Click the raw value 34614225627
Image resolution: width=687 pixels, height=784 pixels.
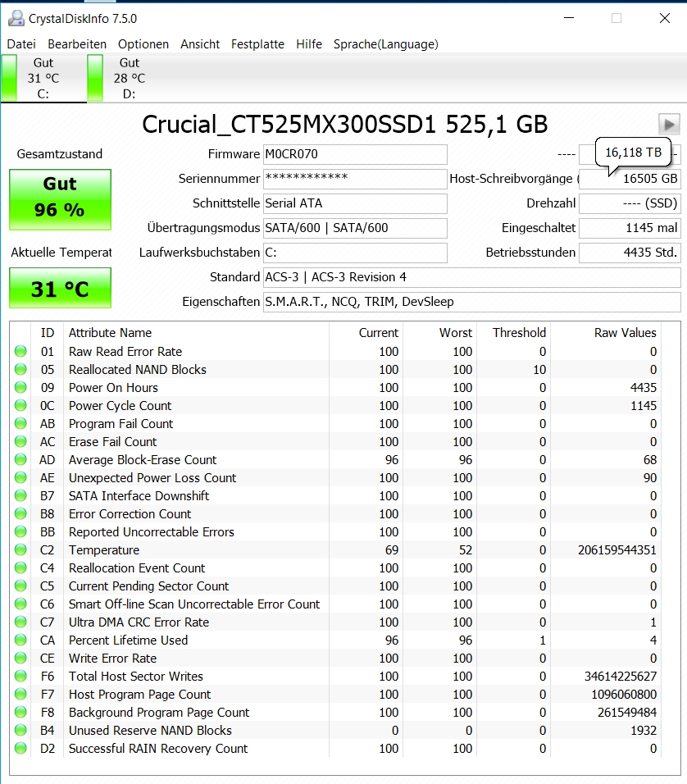pos(621,676)
